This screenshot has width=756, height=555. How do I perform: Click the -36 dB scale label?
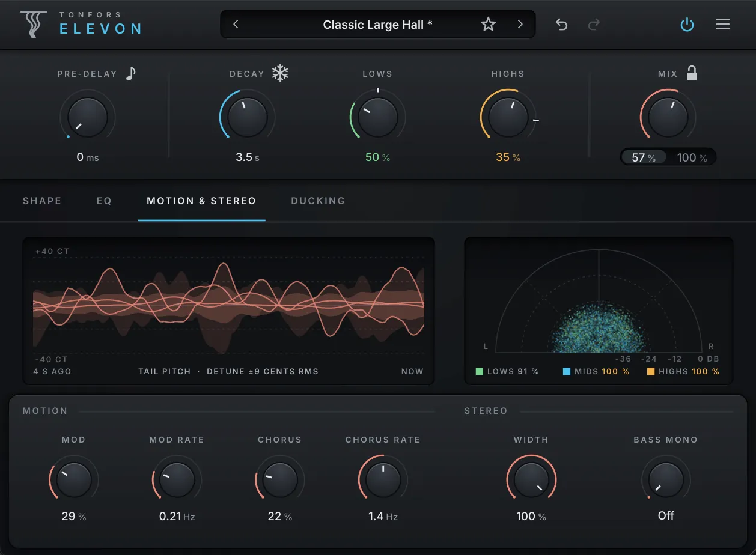point(623,359)
